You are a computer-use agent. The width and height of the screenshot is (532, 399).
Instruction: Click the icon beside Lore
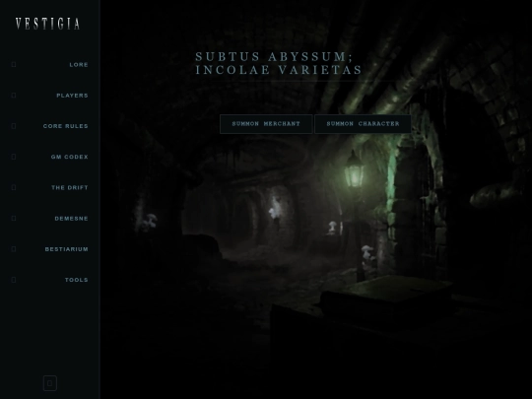tap(14, 64)
